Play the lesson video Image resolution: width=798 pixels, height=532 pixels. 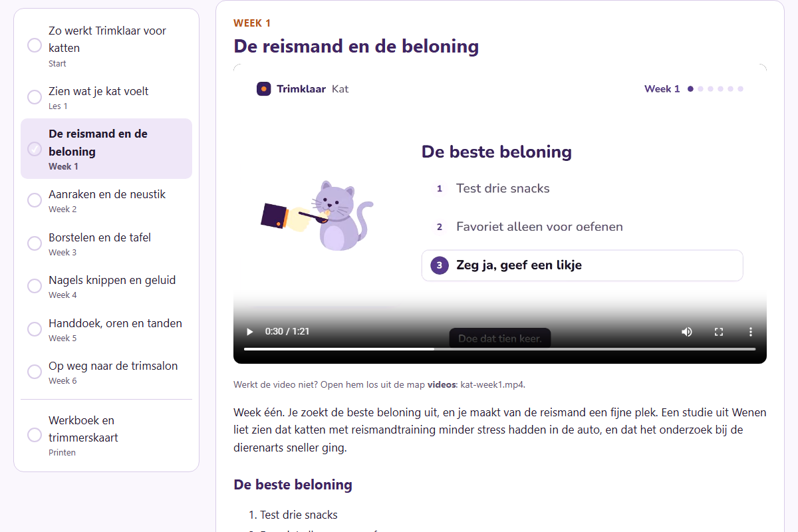(250, 332)
